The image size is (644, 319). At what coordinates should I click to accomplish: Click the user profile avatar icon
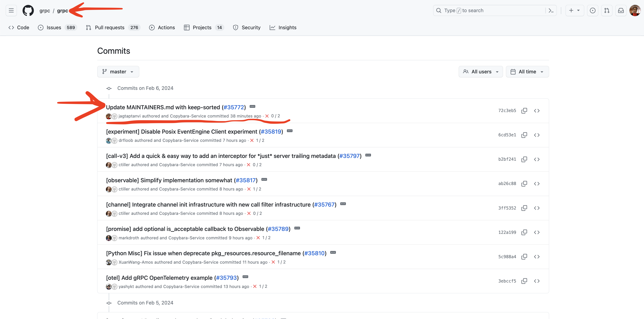click(x=634, y=10)
